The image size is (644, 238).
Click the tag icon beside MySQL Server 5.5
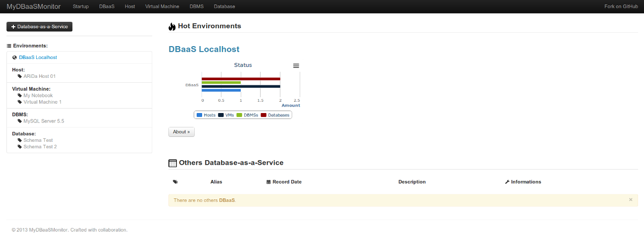click(x=20, y=121)
